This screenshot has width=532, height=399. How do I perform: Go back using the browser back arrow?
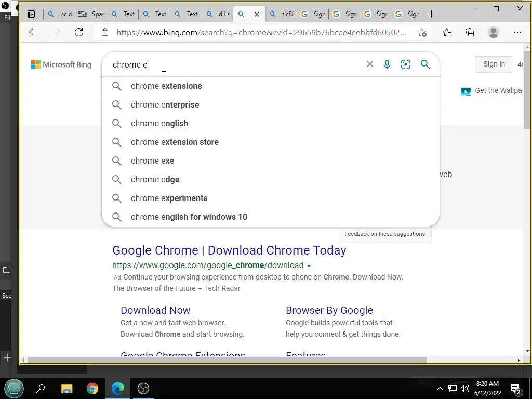coord(33,32)
